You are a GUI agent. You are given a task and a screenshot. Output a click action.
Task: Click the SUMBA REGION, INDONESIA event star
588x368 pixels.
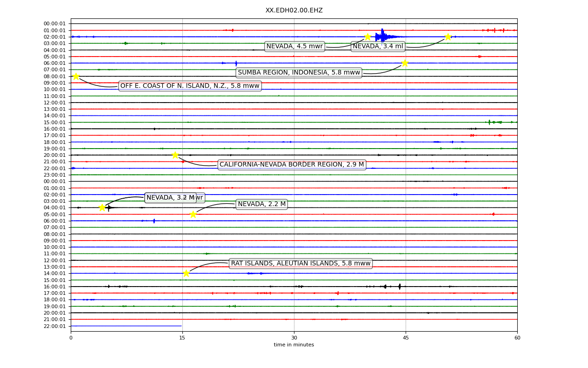(405, 63)
